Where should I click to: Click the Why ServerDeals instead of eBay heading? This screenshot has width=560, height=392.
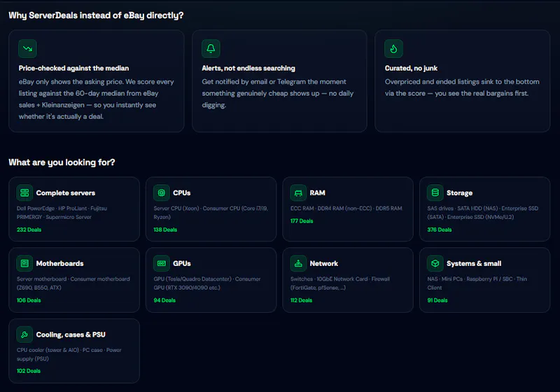96,15
